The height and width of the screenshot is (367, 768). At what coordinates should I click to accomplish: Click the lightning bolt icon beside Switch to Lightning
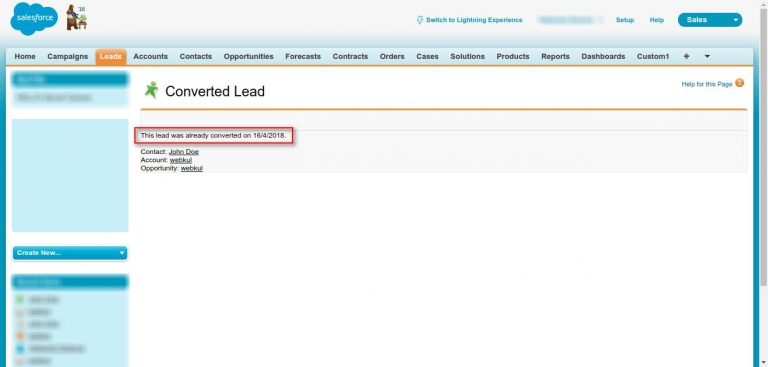pos(420,20)
